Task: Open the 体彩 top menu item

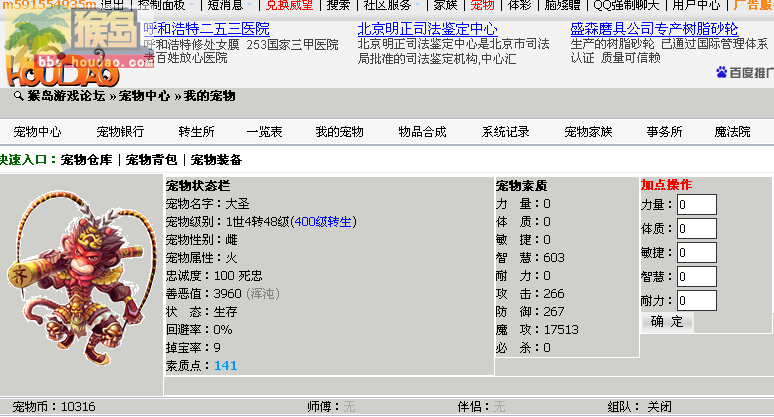Action: point(519,5)
